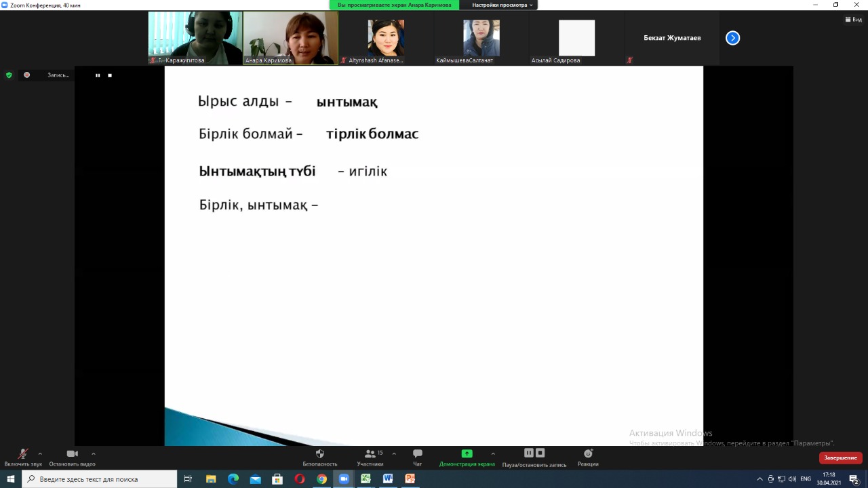The image size is (868, 488).
Task: Select КаймышеваСалтанат video thumbnail
Action: (x=481, y=38)
